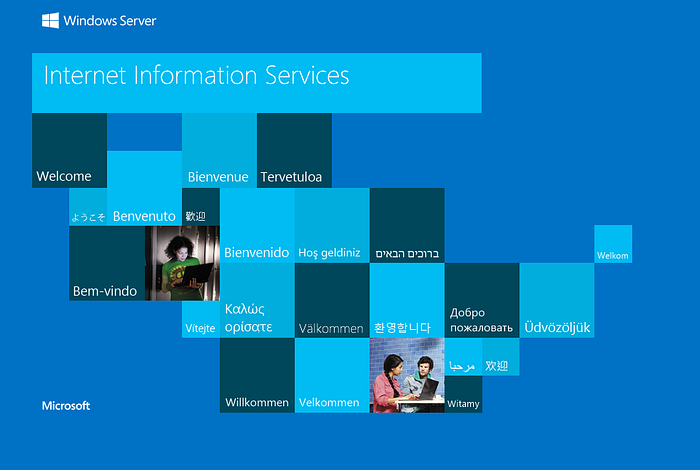The image size is (700, 470).
Task: Click the Arabic مرحبا tile
Action: [x=463, y=357]
